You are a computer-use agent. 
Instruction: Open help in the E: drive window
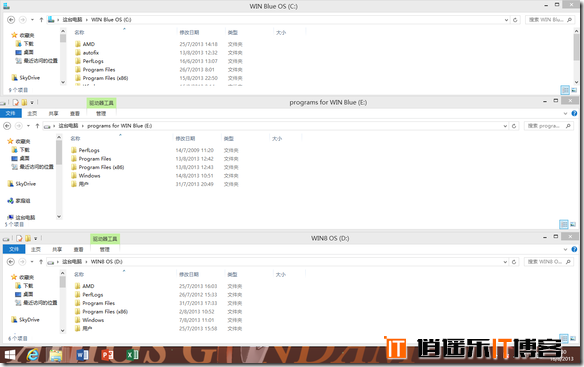[574, 114]
